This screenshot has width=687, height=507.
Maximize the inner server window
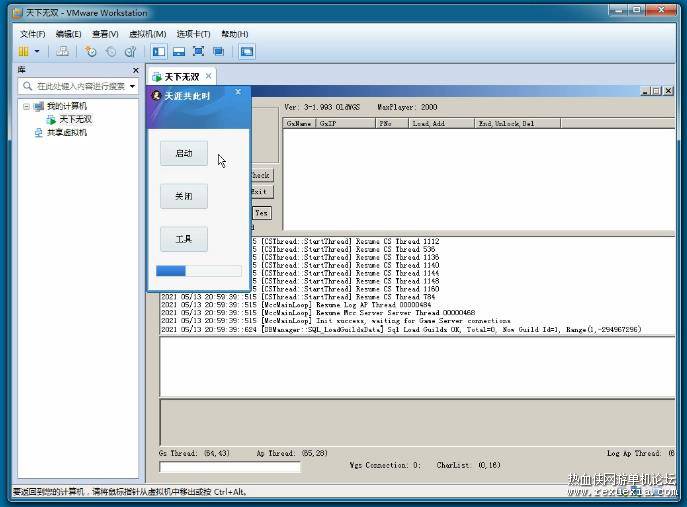click(656, 91)
